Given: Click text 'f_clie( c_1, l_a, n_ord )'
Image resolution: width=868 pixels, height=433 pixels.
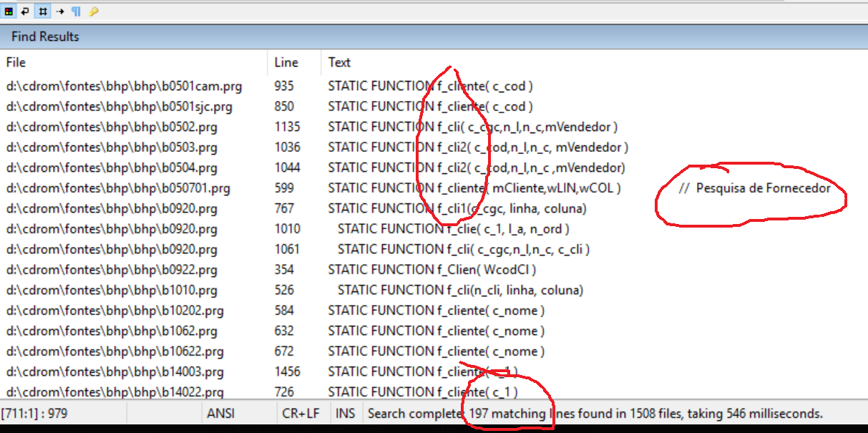Looking at the screenshot, I should click(x=508, y=229).
